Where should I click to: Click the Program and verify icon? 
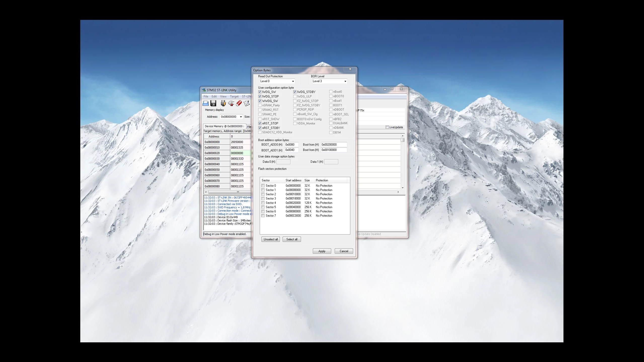click(x=247, y=103)
